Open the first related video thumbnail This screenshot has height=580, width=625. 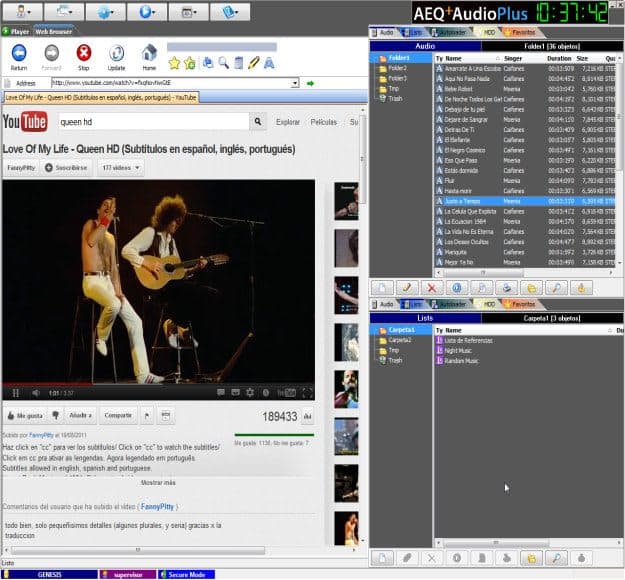click(346, 201)
